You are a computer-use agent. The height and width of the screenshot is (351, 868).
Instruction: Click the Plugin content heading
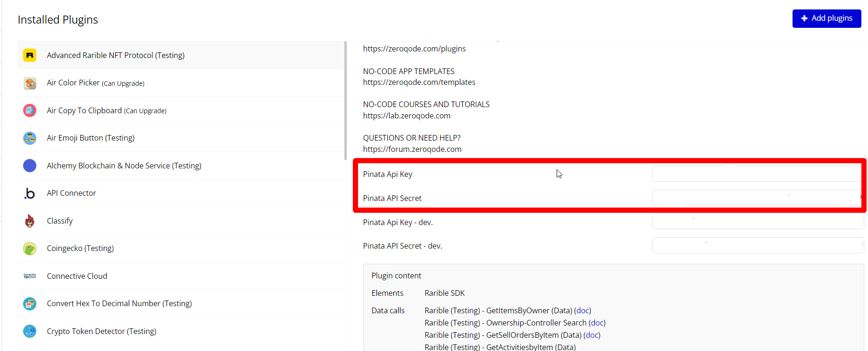click(396, 276)
